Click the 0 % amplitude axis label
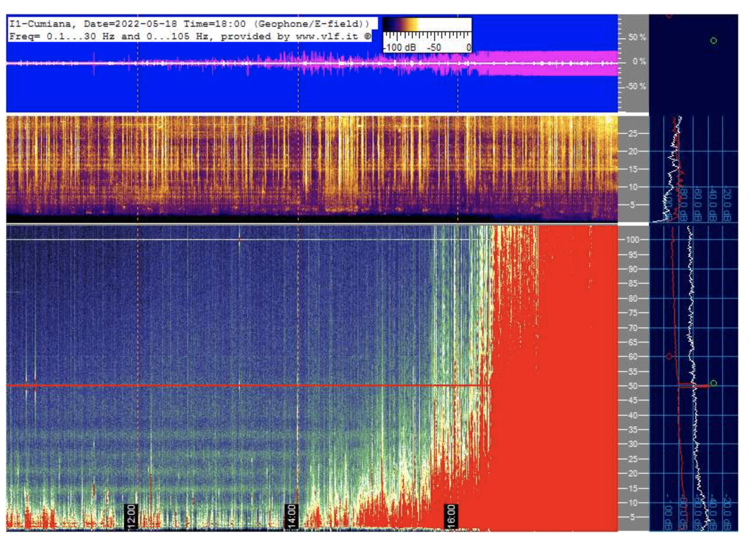Image resolution: width=756 pixels, height=546 pixels. point(639,62)
